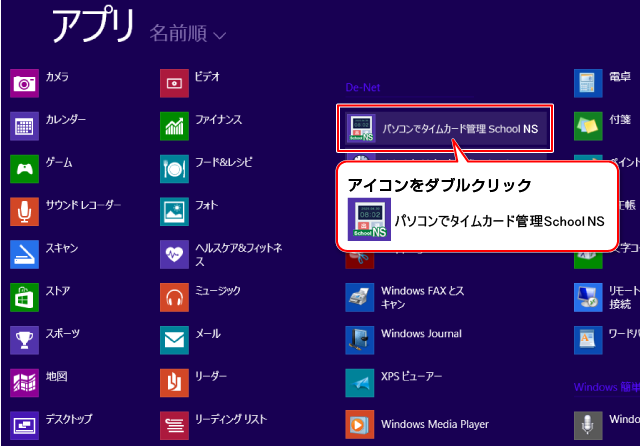Screen dimensions: 640x446
Task: Open the ストア store icon
Action: tap(24, 297)
